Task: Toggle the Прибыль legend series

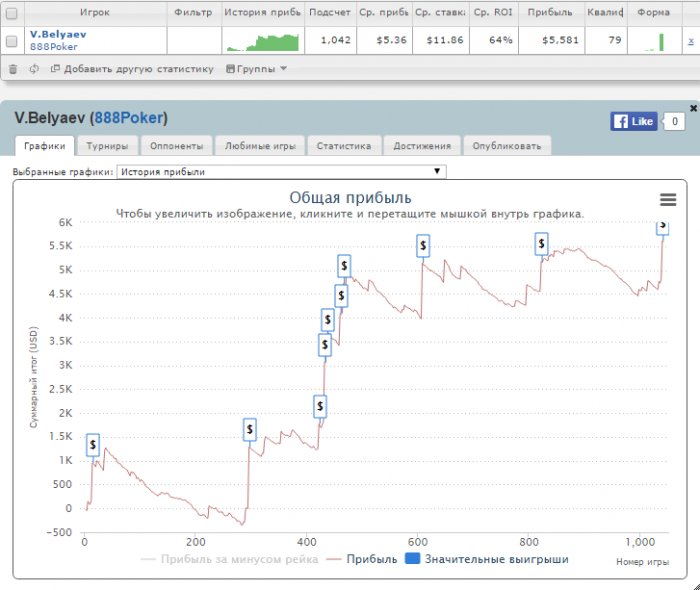Action: click(362, 559)
